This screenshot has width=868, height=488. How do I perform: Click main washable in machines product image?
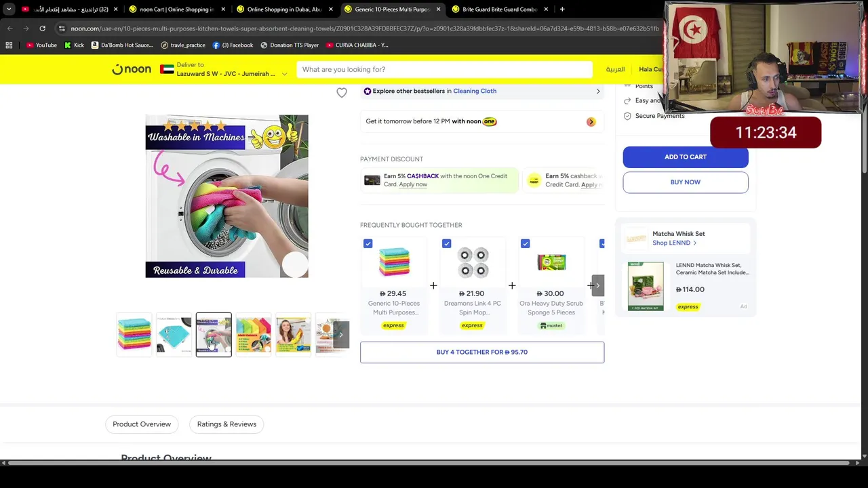point(226,196)
